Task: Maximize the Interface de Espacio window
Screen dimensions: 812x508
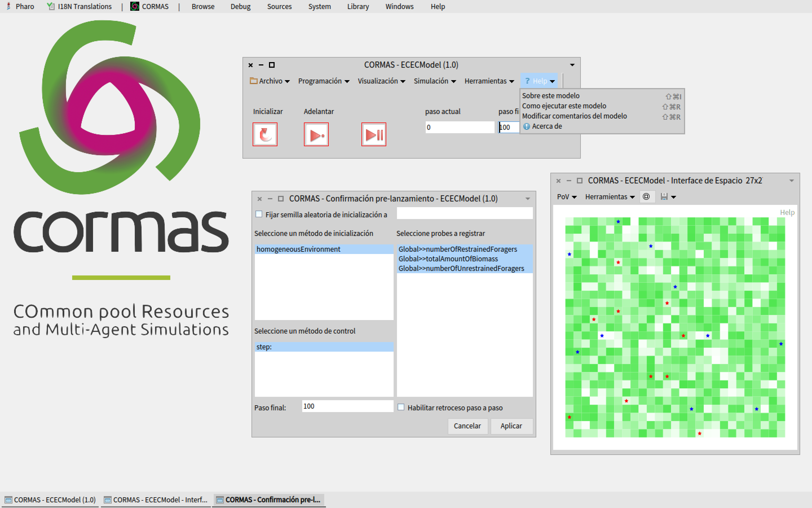Action: (x=579, y=181)
